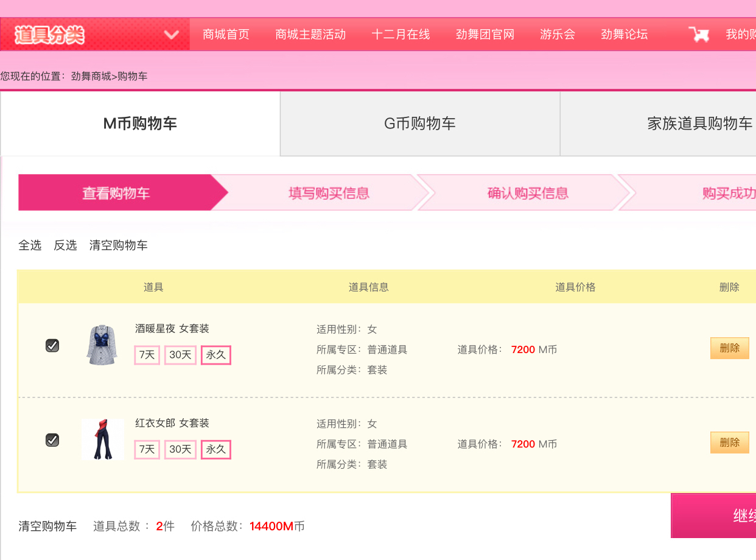Click the 确认购买信息 step
The width and height of the screenshot is (756, 560).
tap(528, 193)
